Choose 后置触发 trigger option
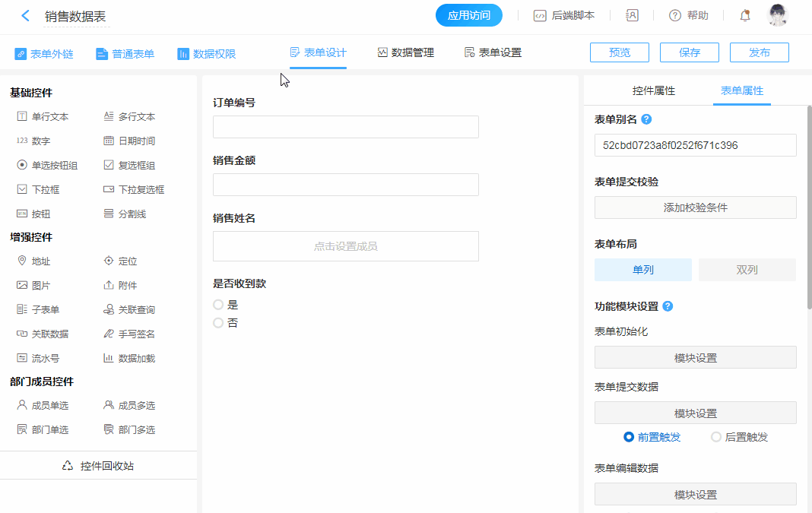Screen dimensions: 812x513 [x=716, y=437]
